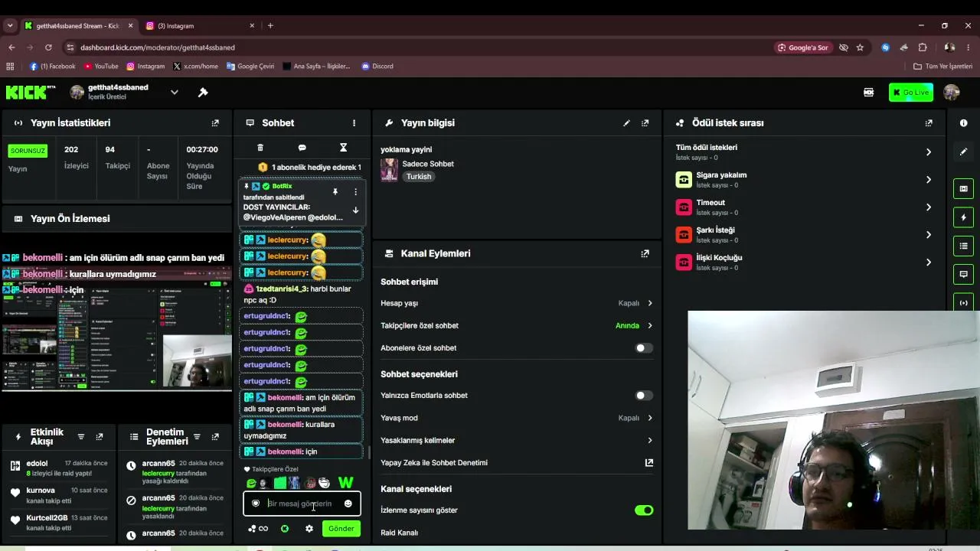Expand Tüm ödül istekleri row
The image size is (980, 551).
804,152
